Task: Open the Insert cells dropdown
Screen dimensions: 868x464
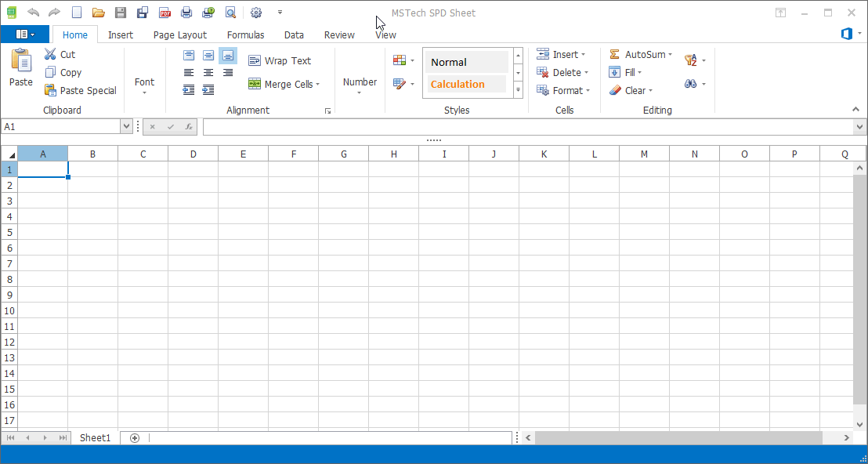Action: point(561,54)
